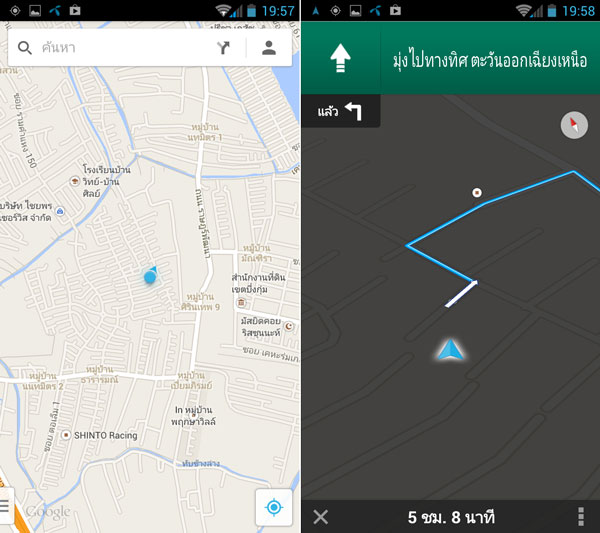
Task: Open navigation options via three-dot overflow
Action: pos(581,517)
